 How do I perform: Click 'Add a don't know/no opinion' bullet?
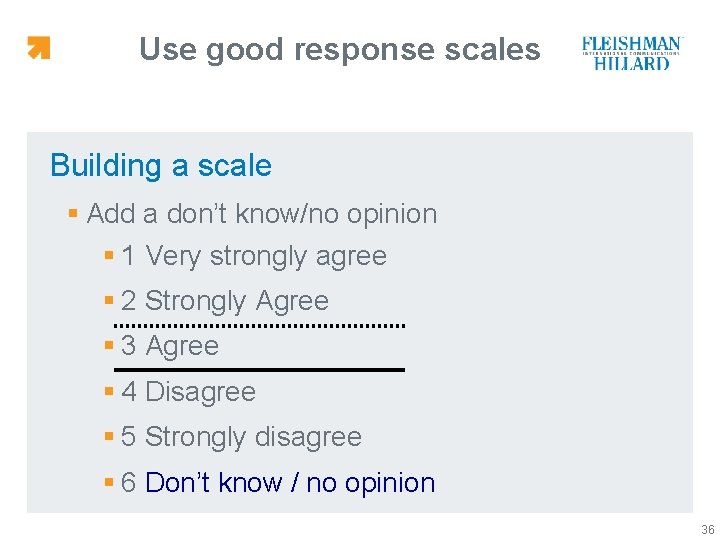pyautogui.click(x=261, y=214)
